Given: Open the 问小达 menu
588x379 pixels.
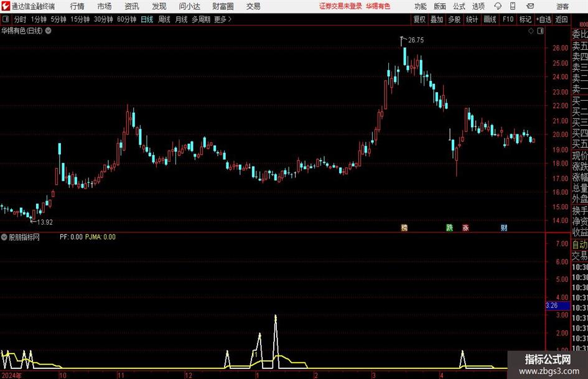Looking at the screenshot, I should click(189, 6).
